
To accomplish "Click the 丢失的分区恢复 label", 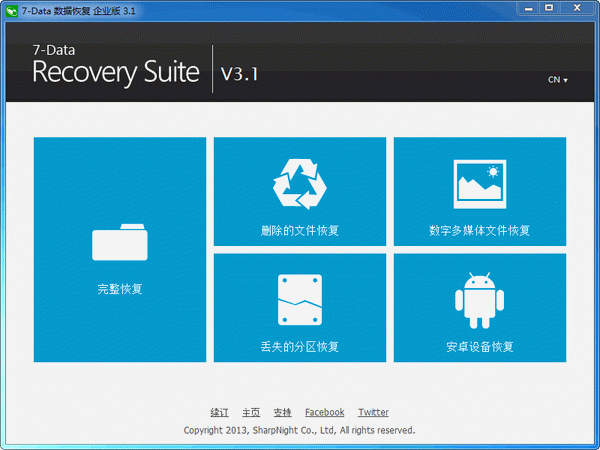I will (300, 347).
